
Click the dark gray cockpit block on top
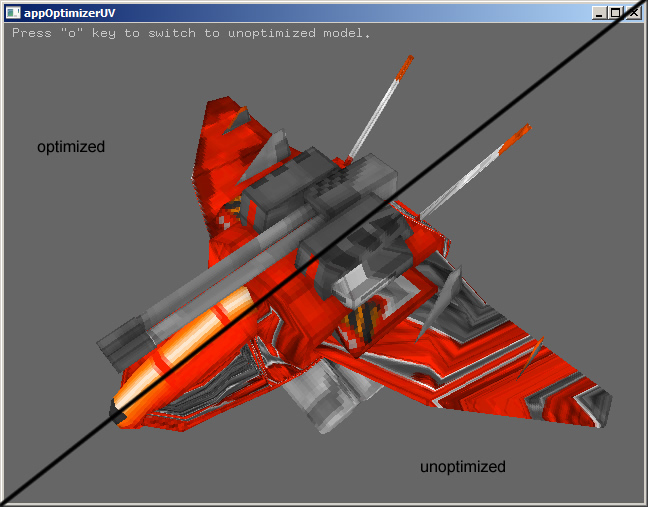tap(300, 180)
